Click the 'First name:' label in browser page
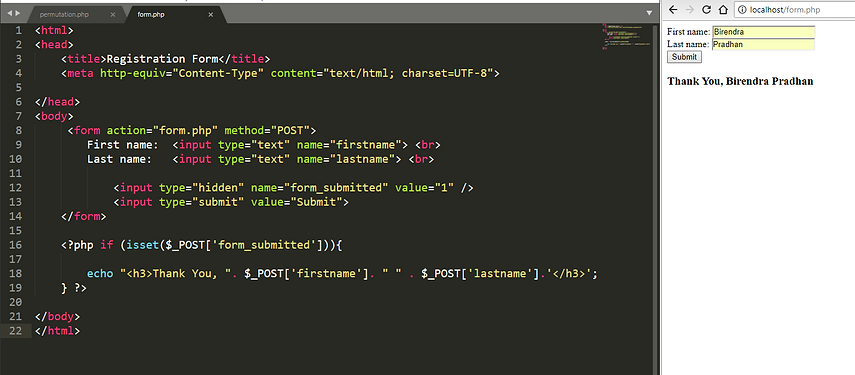The width and height of the screenshot is (855, 375). pos(688,32)
